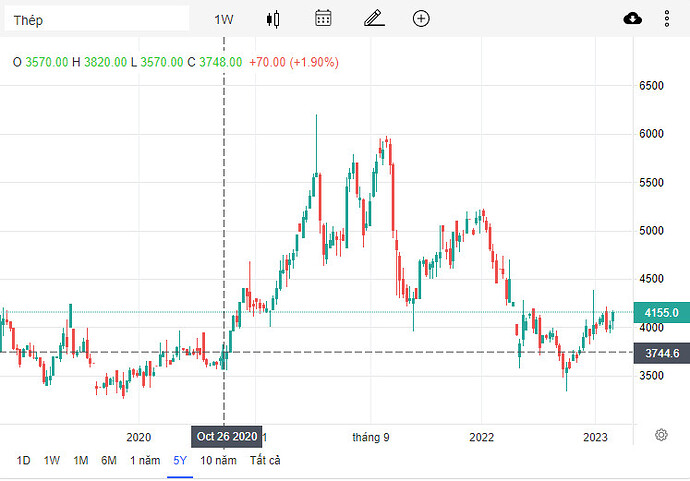The image size is (690, 481).
Task: Click the open value 3570.00
Action: click(x=47, y=62)
